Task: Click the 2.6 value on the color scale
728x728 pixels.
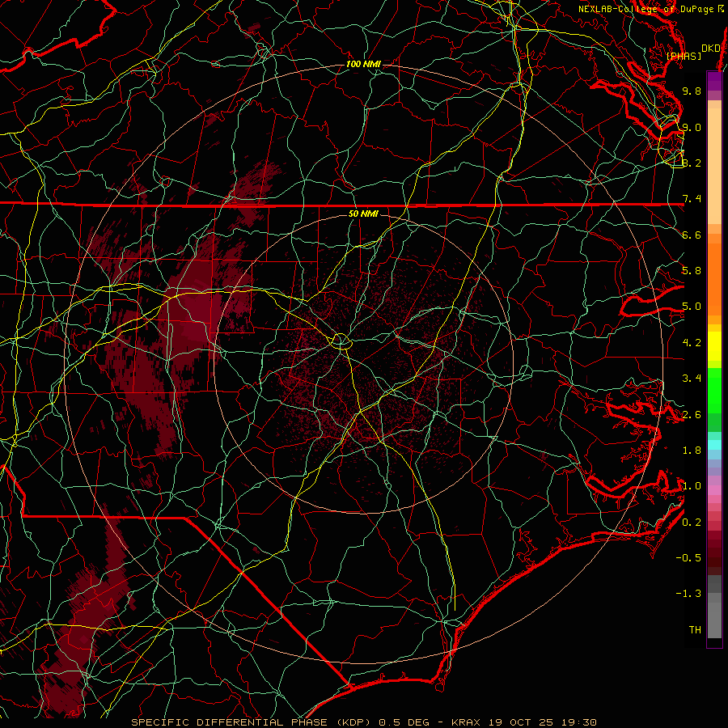Action: pos(692,415)
